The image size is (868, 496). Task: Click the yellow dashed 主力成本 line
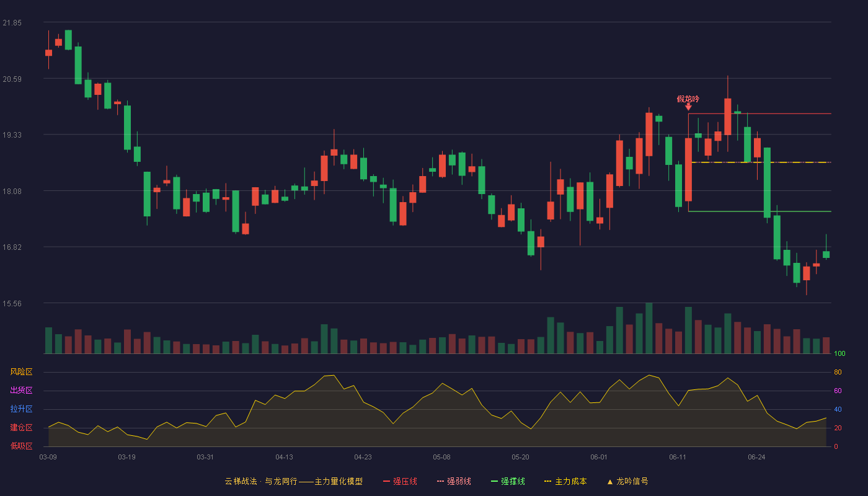[759, 162]
